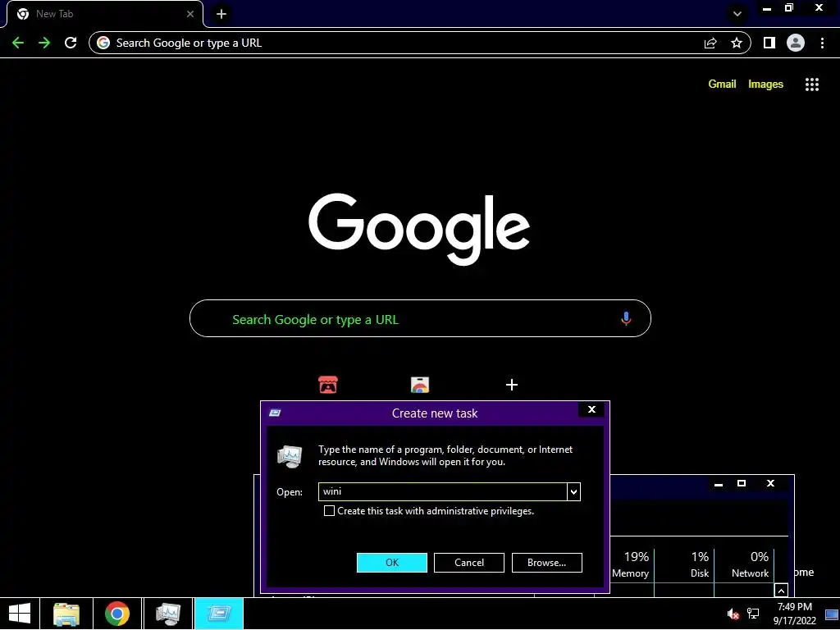Select the New Tab browser tab
The image size is (840, 630).
click(104, 14)
